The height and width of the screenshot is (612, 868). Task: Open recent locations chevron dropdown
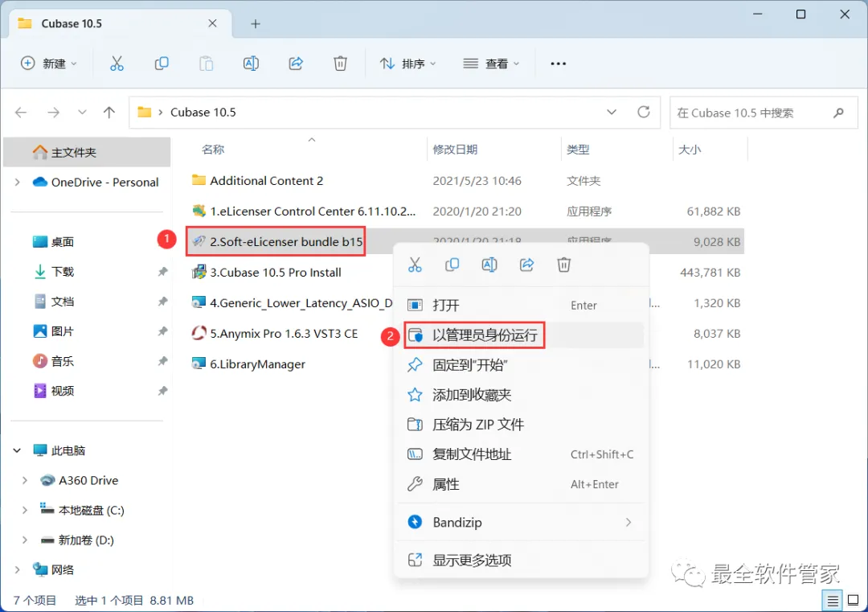coord(83,113)
